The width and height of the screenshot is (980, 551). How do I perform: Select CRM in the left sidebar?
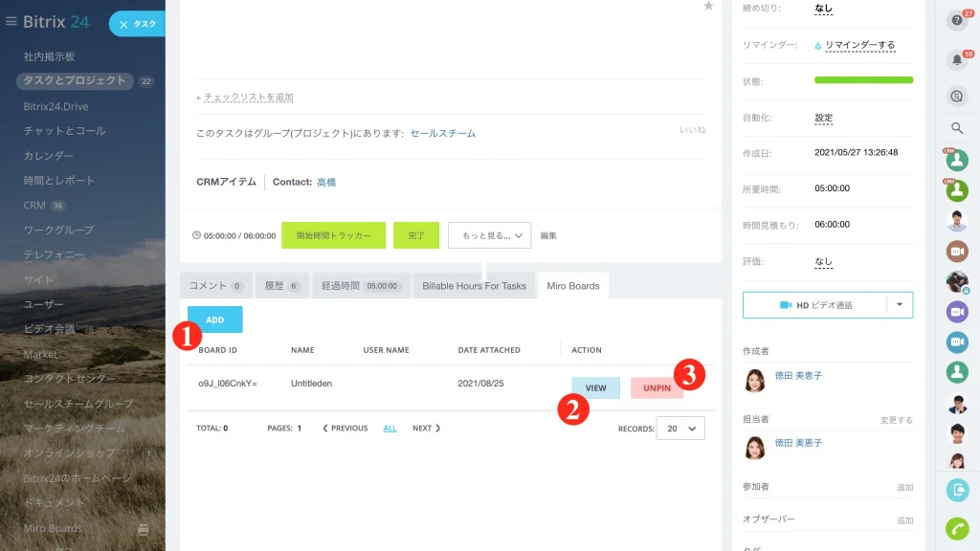(x=34, y=206)
